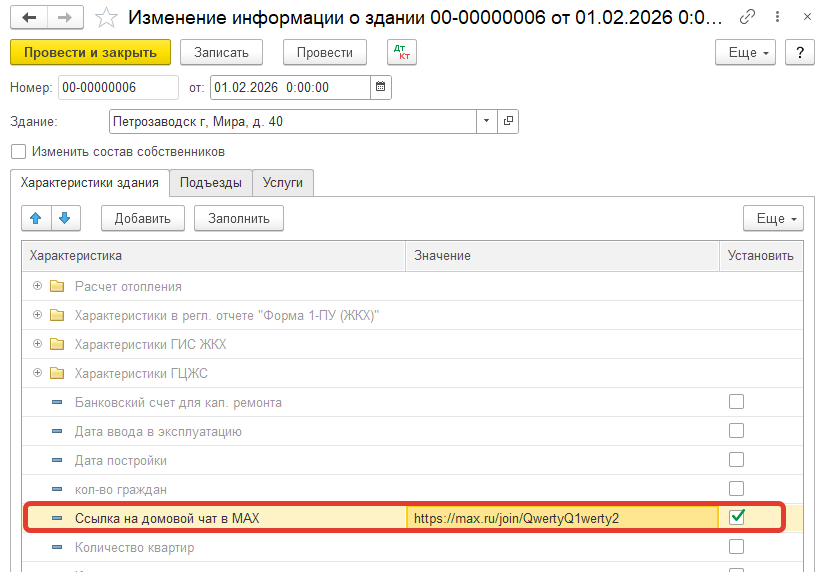The height and width of the screenshot is (572, 822).
Task: Open calendar picker next to the date field
Action: [x=380, y=87]
